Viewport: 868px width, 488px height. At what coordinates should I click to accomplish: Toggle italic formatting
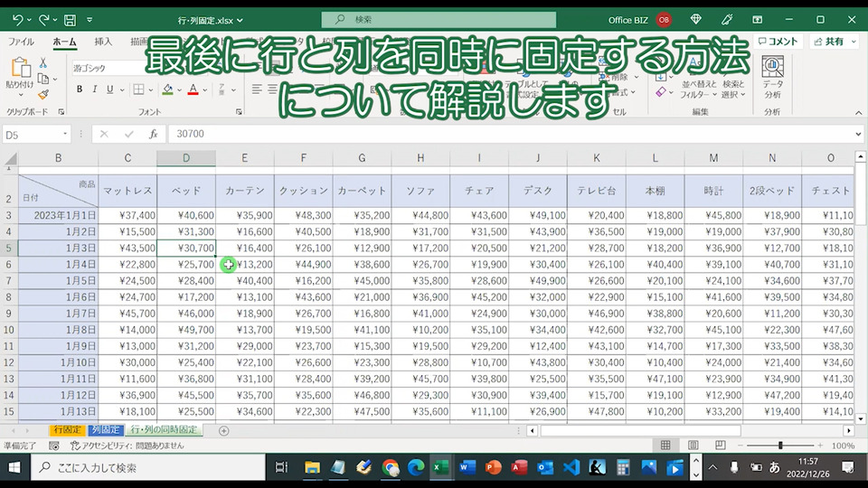pos(95,89)
